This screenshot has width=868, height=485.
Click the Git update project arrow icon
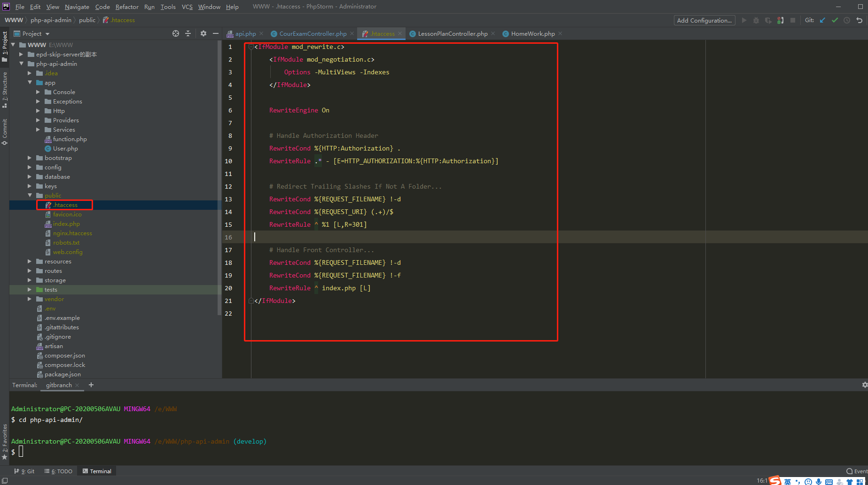[822, 20]
